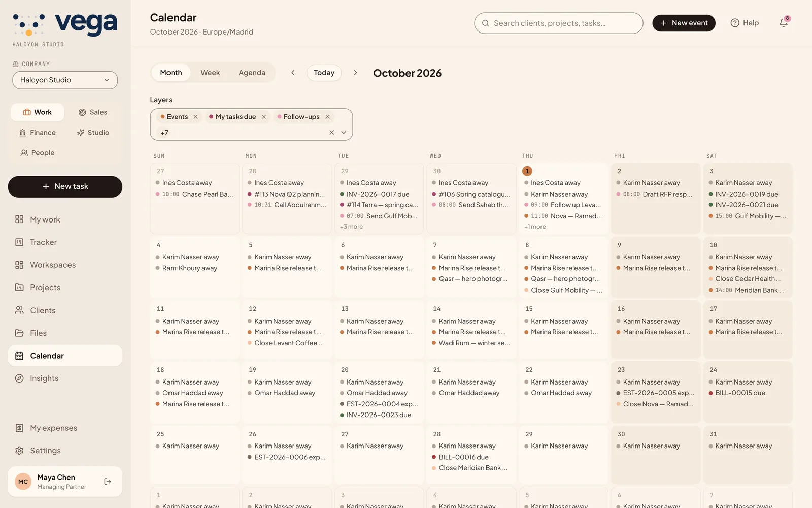This screenshot has width=812, height=508.
Task: Open #106 Spring catalogu... task
Action: pyautogui.click(x=471, y=194)
